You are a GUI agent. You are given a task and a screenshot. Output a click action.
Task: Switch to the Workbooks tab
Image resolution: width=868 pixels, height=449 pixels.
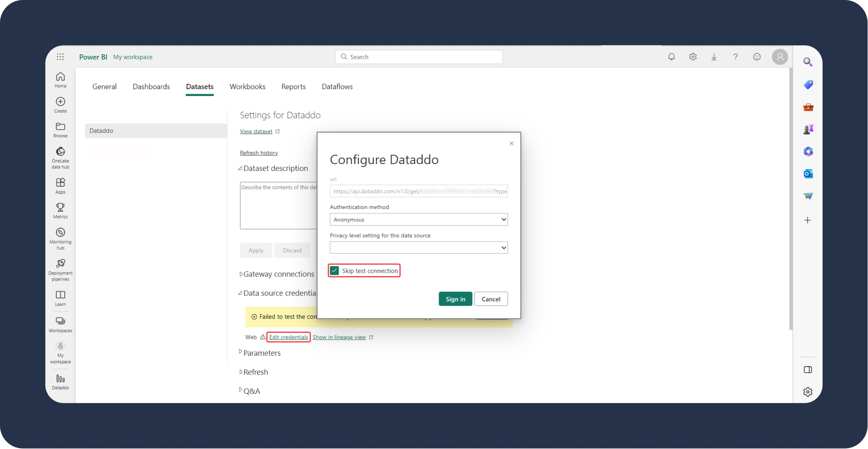(x=247, y=86)
